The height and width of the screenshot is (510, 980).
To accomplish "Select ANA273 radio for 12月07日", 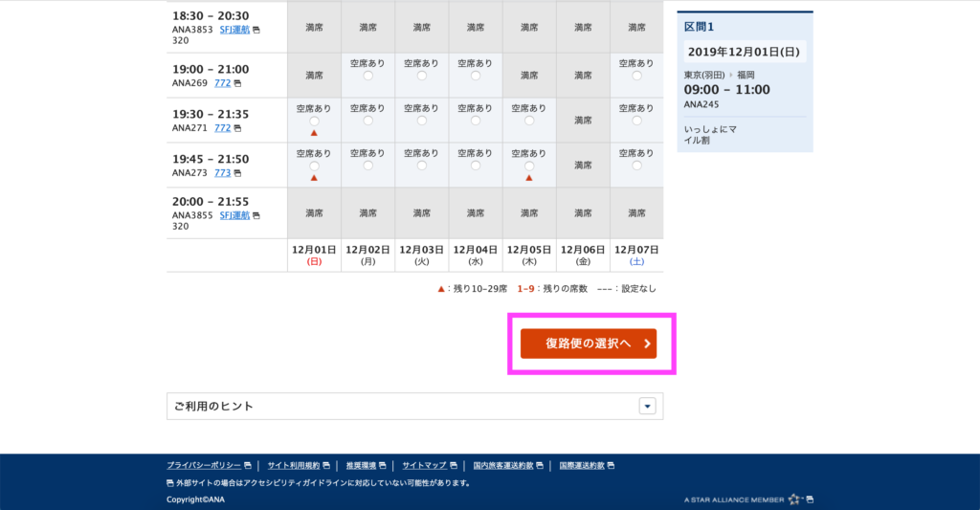I will pos(636,166).
